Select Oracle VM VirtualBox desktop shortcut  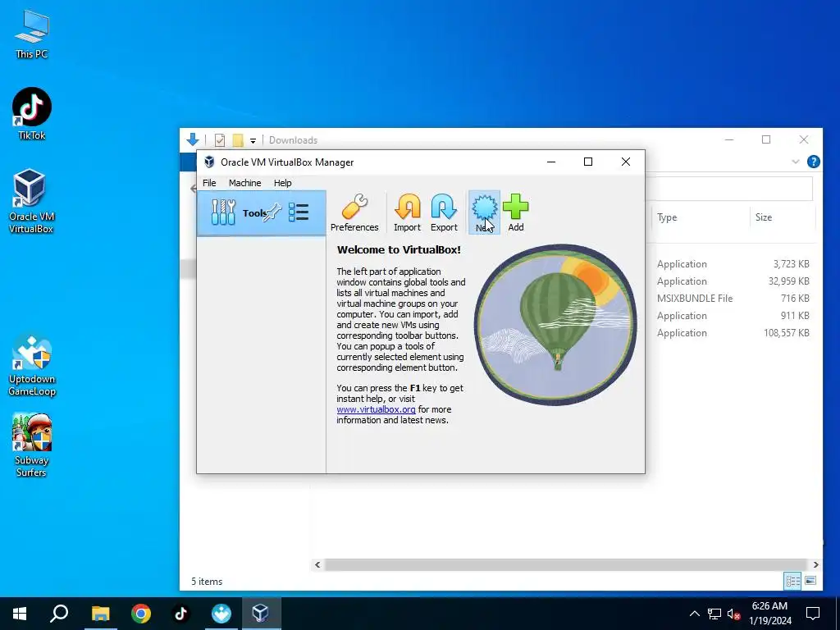[31, 202]
